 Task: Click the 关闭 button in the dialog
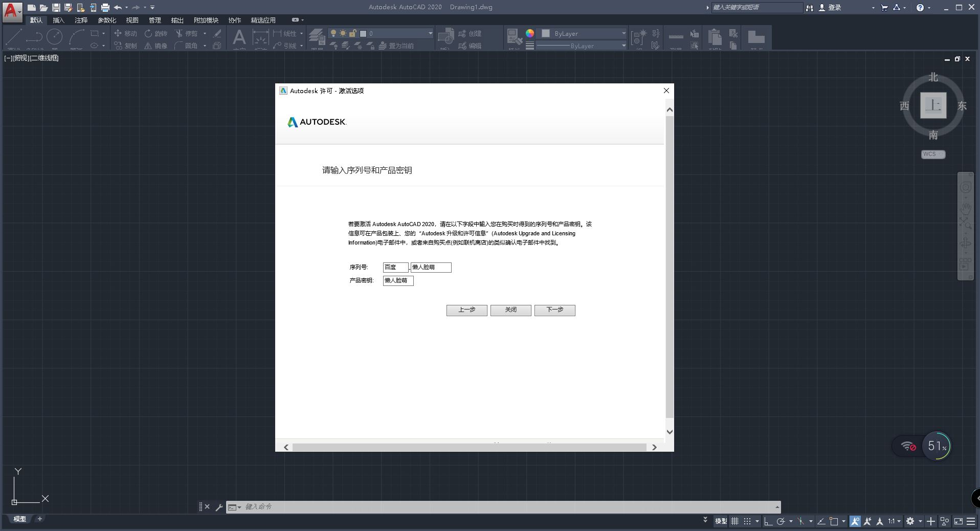(x=510, y=310)
